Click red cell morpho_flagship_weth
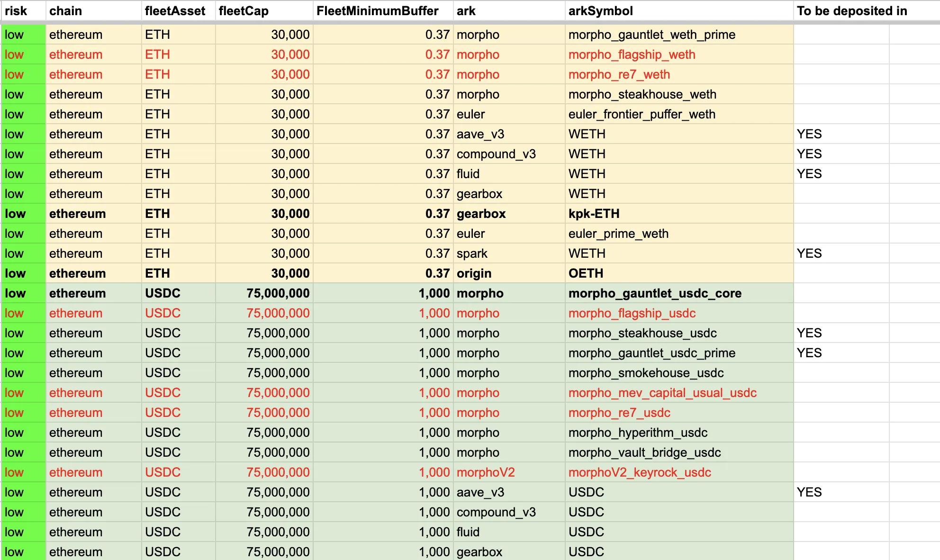940x560 pixels. (x=632, y=54)
